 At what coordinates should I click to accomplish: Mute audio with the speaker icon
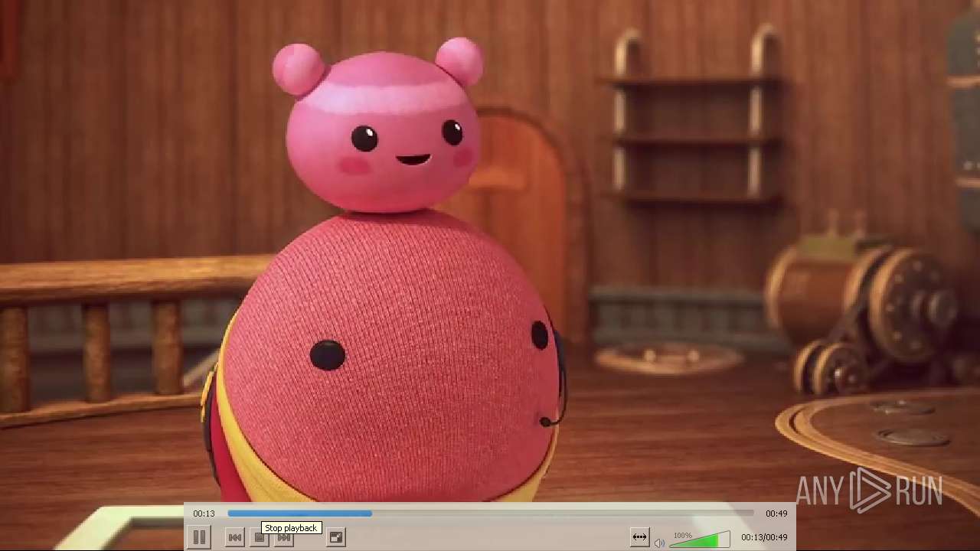[x=659, y=543]
